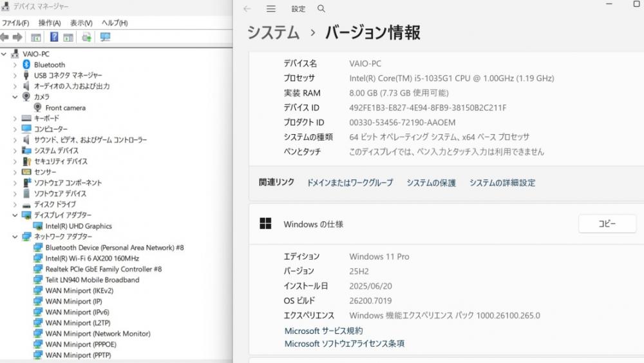
Task: Select WAN Miniport (L2TP) entry
Action: click(78, 323)
